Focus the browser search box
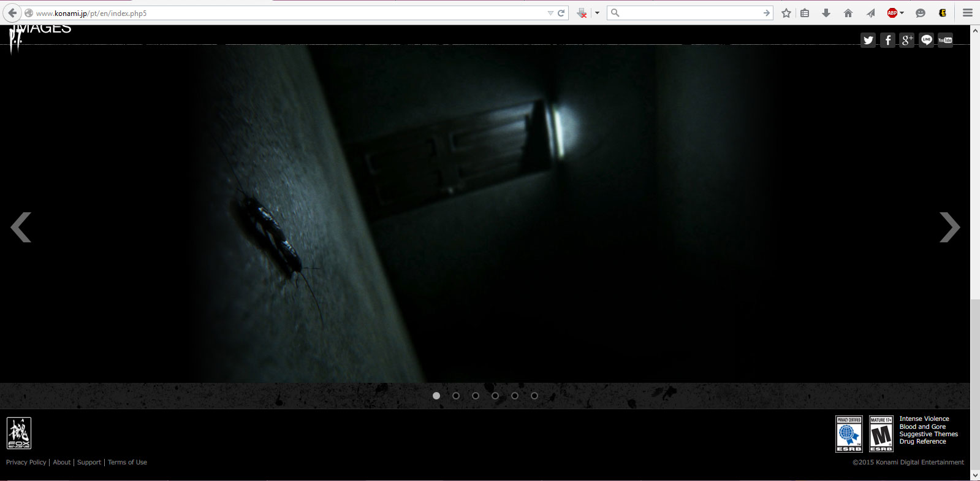Viewport: 980px width, 481px height. (x=689, y=13)
